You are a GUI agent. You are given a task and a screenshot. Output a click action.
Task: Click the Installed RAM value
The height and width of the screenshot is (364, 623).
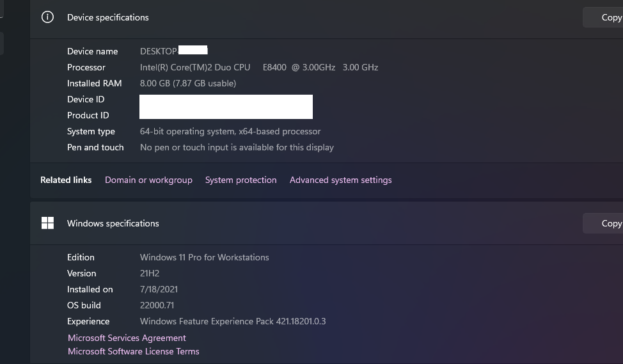[x=188, y=83]
